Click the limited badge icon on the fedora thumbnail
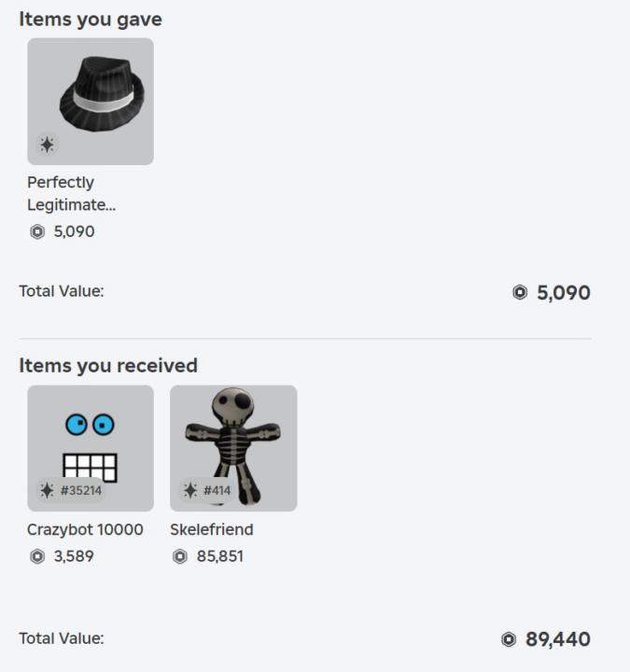Viewport: 630px width, 672px height. [x=47, y=145]
